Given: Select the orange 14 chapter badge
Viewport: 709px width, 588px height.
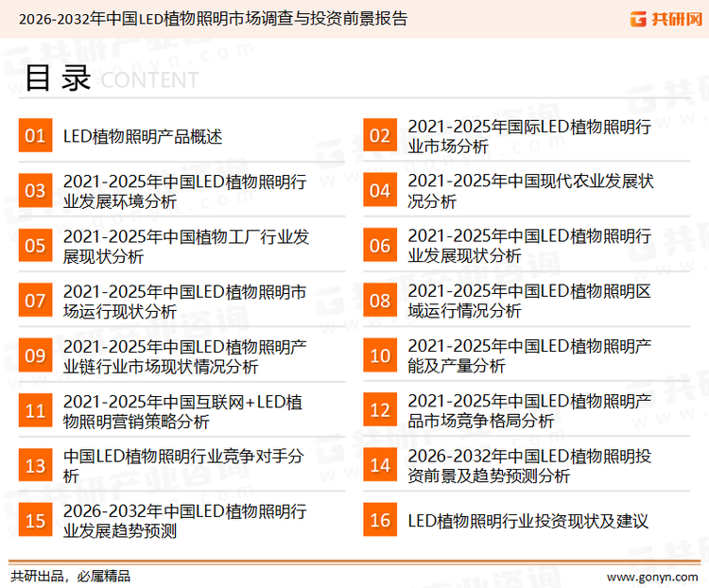Looking at the screenshot, I should [x=380, y=465].
